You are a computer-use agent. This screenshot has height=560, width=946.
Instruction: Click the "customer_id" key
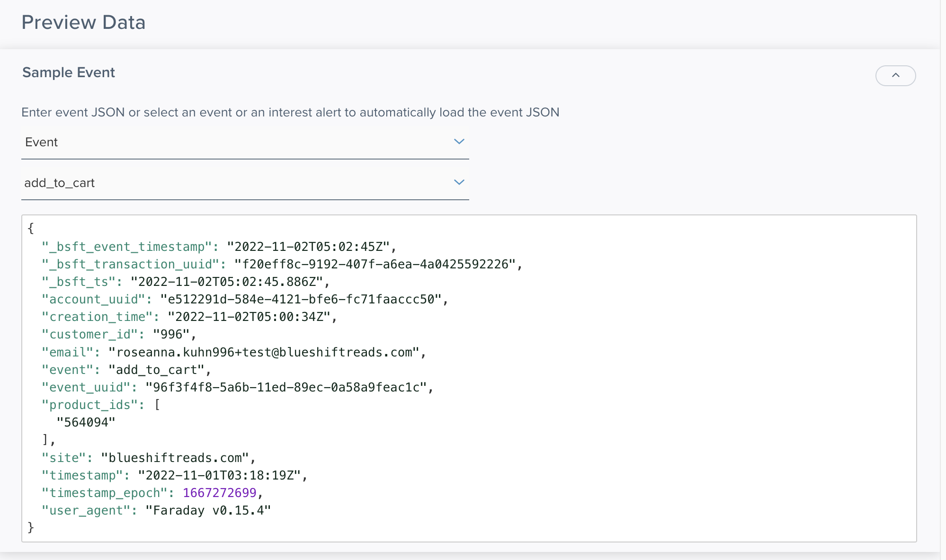click(x=89, y=334)
